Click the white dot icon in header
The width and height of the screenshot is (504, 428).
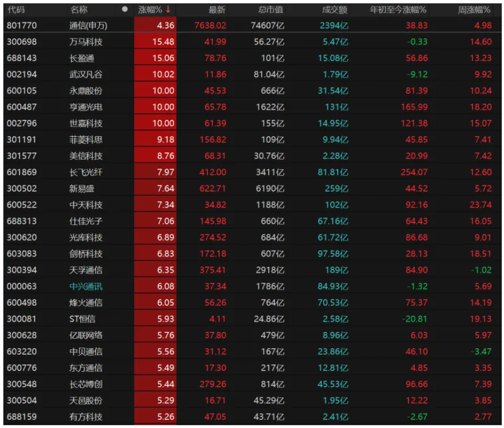click(124, 9)
